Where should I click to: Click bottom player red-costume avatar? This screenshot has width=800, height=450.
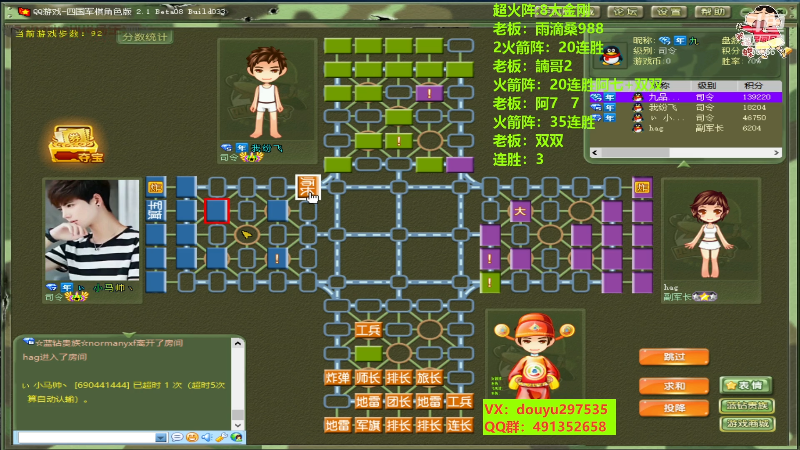tap(534, 355)
